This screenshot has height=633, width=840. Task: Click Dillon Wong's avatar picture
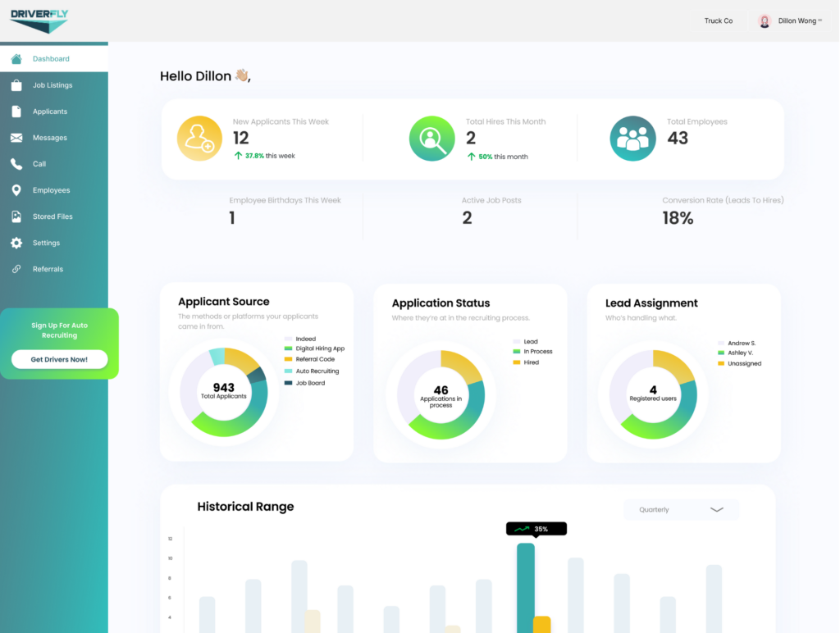(765, 20)
